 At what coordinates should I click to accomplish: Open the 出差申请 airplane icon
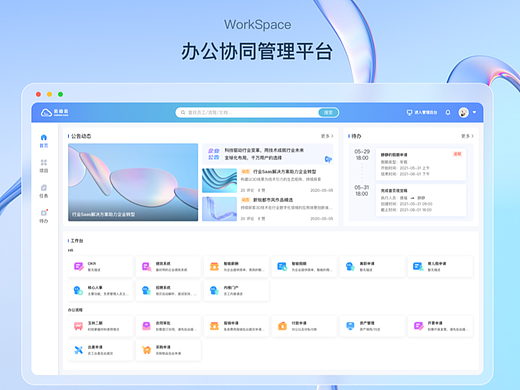78,350
